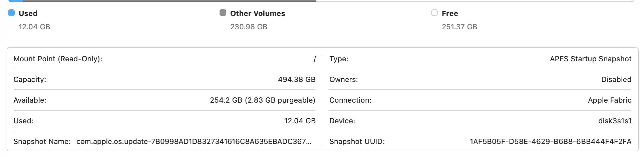Screen dimensions: 644x158
Task: Select the Other Volumes 230.98 GB value
Action: 249,27
